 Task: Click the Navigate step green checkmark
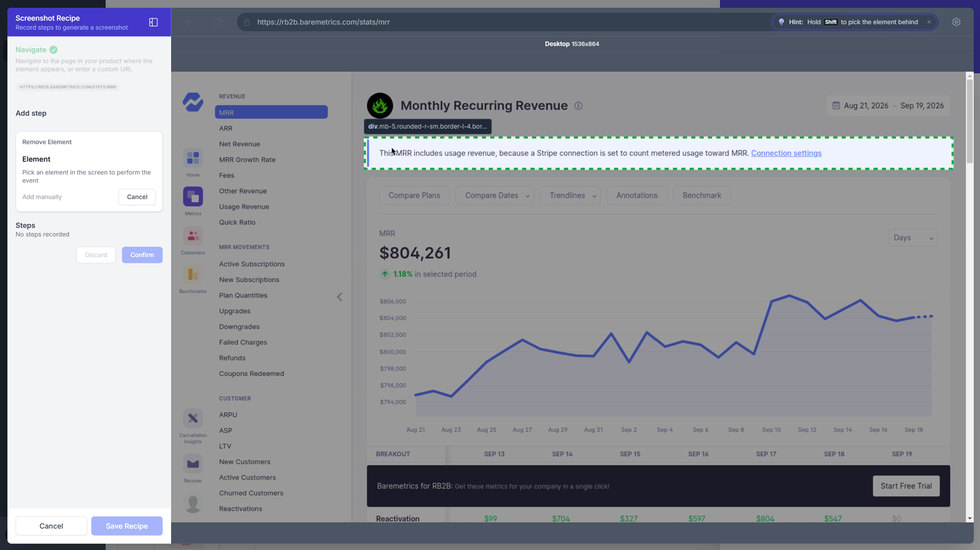click(54, 49)
